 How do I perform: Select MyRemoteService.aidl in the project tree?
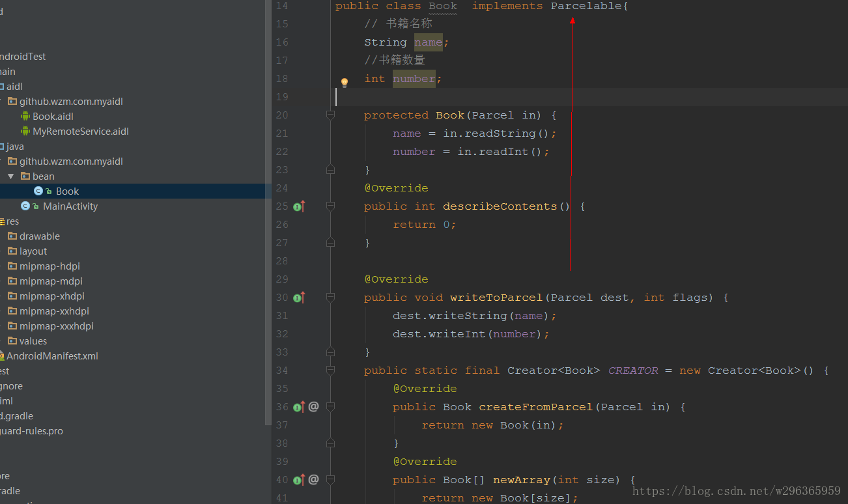(81, 132)
